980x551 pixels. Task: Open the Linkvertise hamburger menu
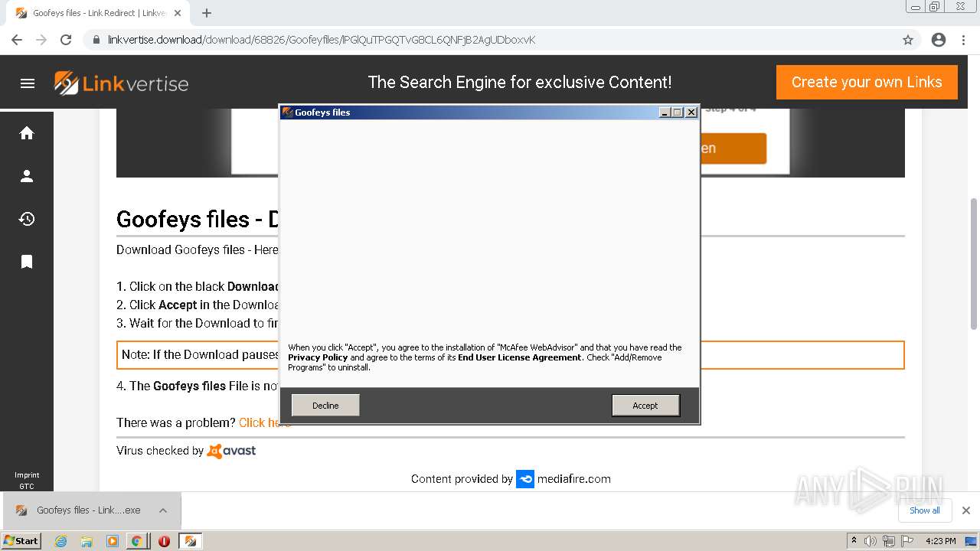pos(28,83)
